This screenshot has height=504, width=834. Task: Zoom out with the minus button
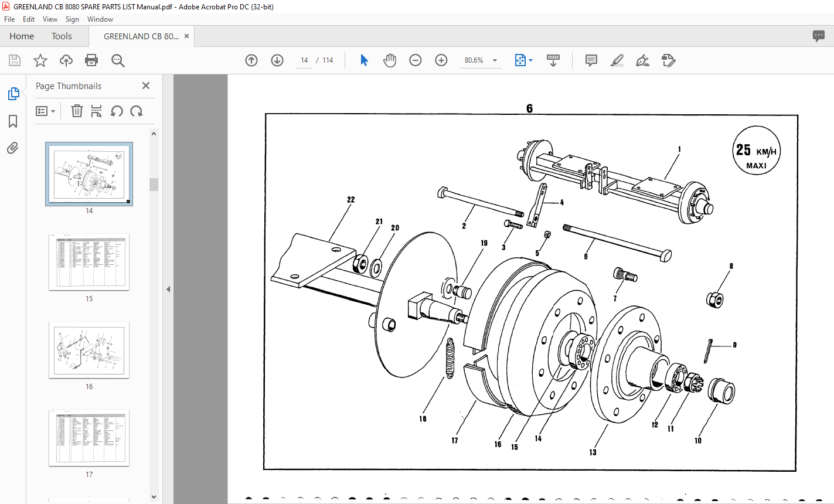[x=416, y=60]
